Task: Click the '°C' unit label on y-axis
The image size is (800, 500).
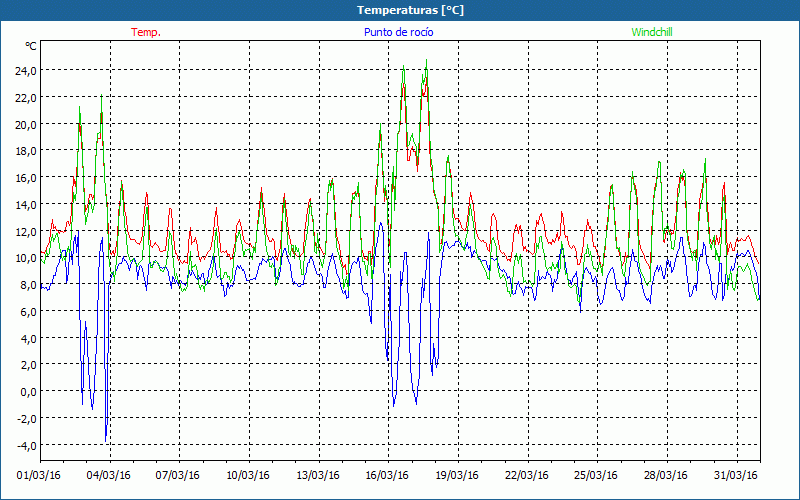Action: [x=31, y=46]
